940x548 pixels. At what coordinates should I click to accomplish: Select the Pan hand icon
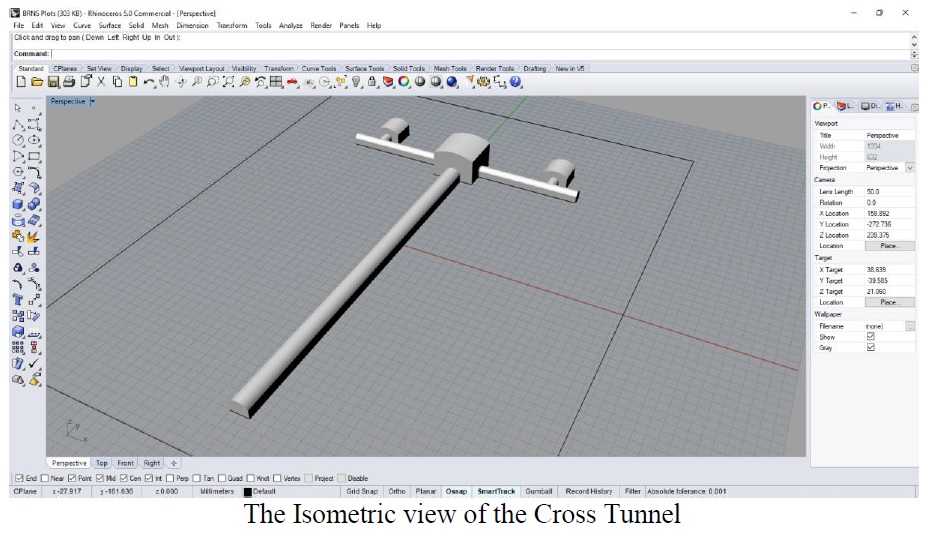(164, 82)
